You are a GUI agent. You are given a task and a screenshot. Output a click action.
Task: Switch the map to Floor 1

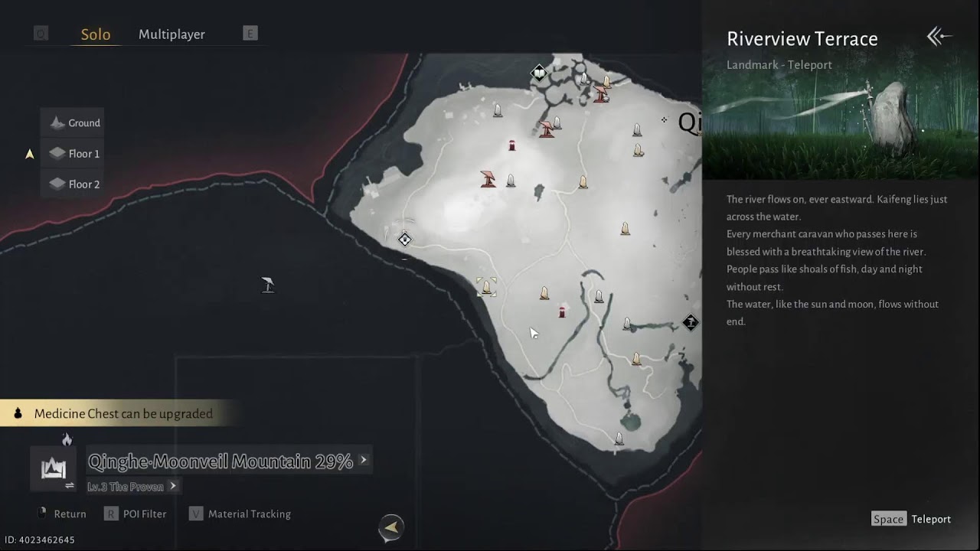tap(73, 153)
